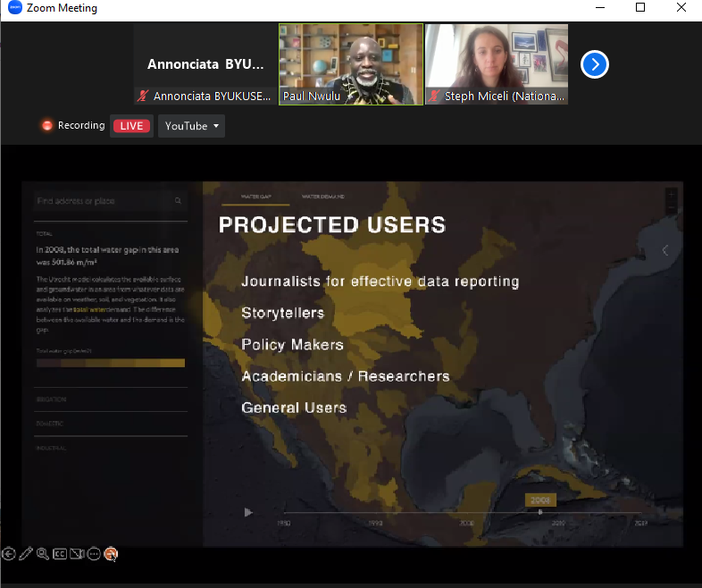Click the previous slide arrow in presentation toolbar

tap(9, 554)
